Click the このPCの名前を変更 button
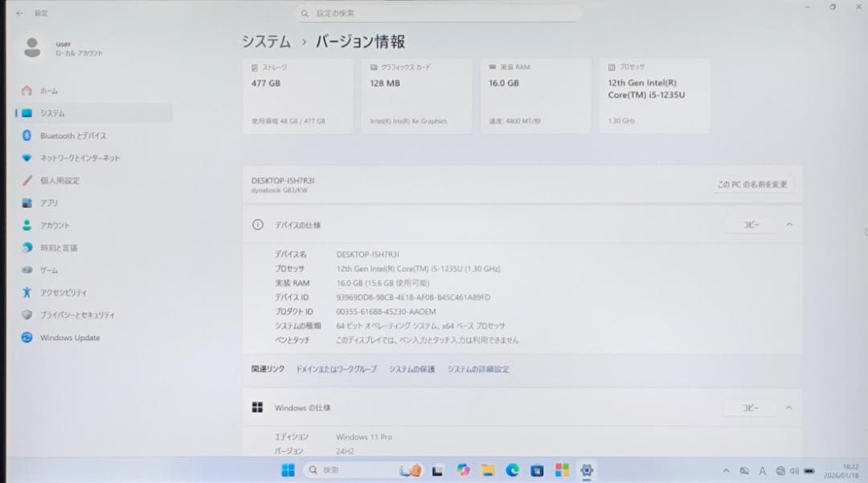 pyautogui.click(x=751, y=184)
